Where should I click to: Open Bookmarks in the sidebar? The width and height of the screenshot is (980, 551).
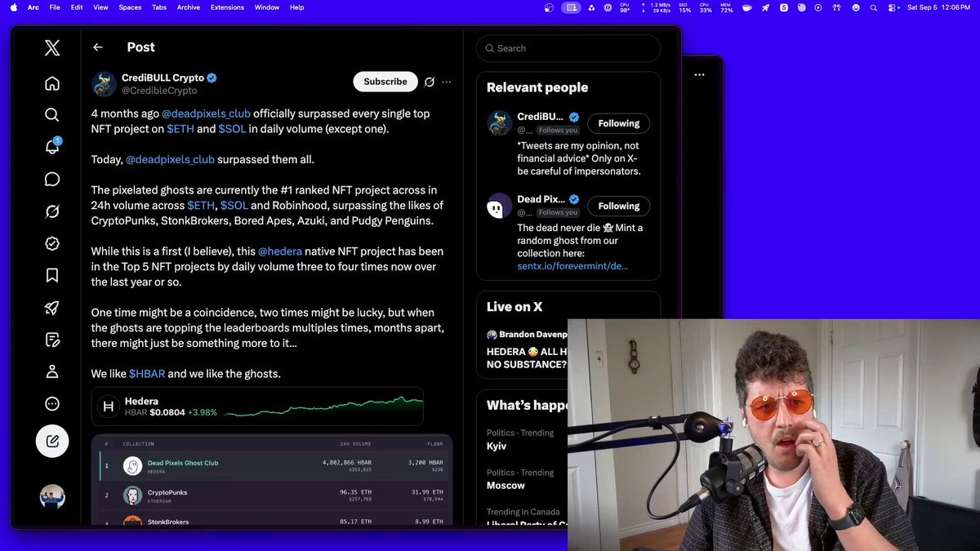pos(52,275)
